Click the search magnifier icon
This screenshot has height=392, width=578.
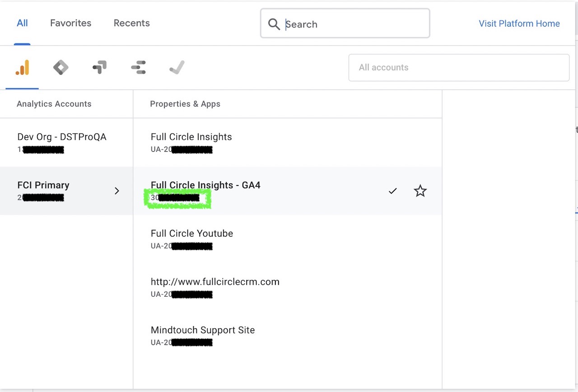(x=274, y=24)
